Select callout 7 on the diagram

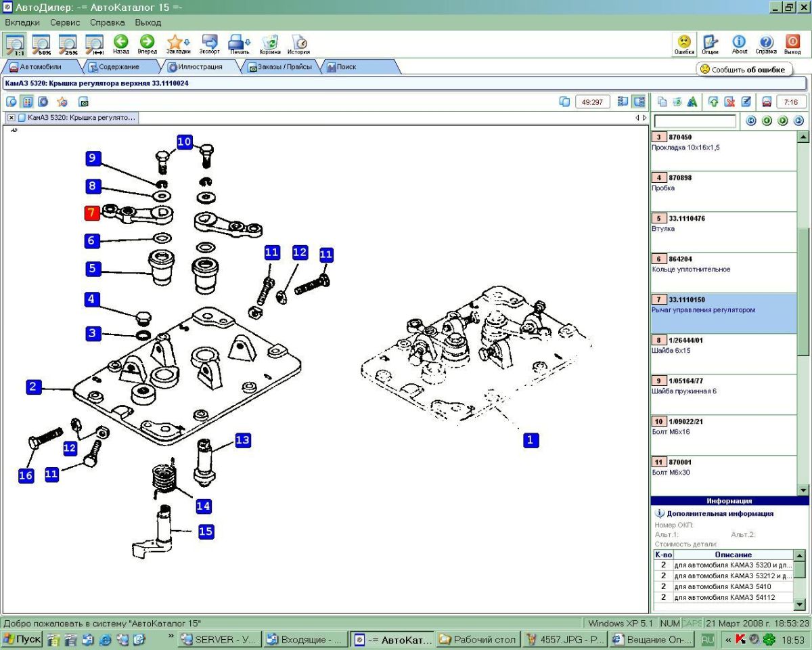tap(92, 213)
